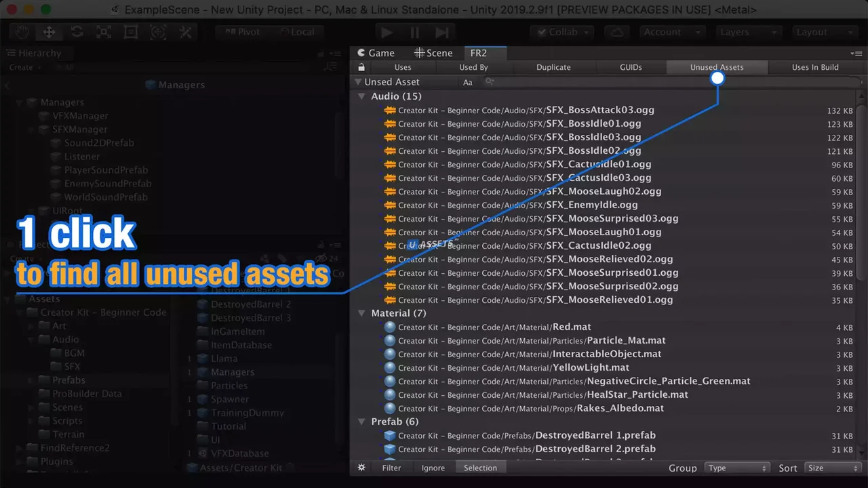The image size is (868, 488).
Task: Click the audio icon of SFX_EnemyIdle.ogg
Action: point(390,205)
